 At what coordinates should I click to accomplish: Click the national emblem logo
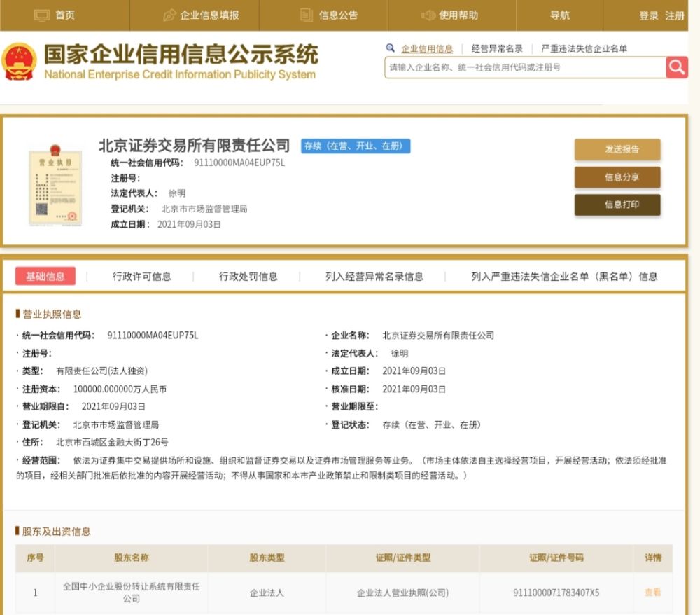19,62
